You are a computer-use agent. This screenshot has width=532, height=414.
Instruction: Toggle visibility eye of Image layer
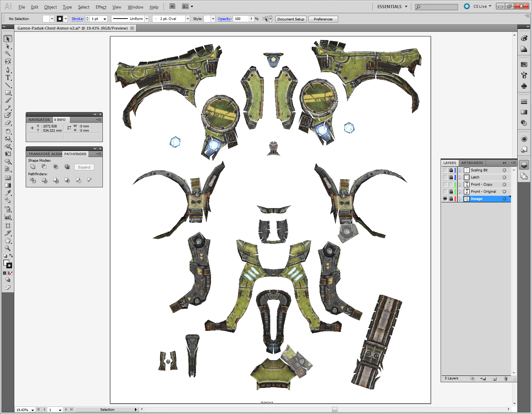coord(445,199)
